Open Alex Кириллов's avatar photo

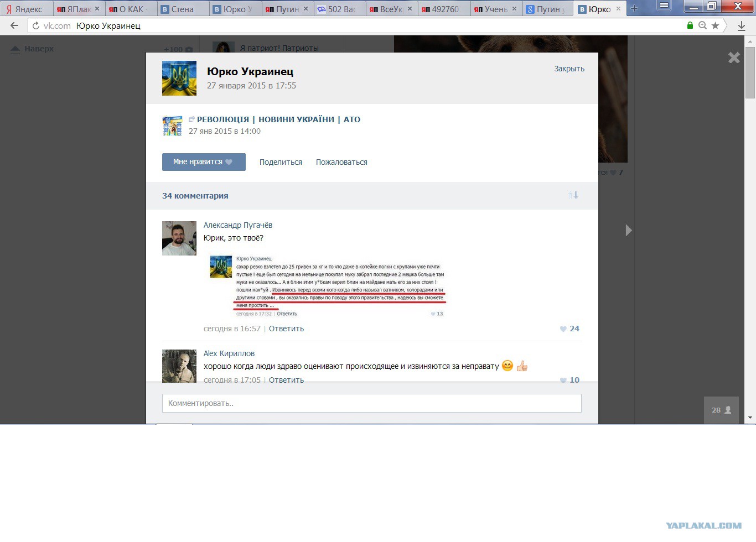(x=179, y=366)
